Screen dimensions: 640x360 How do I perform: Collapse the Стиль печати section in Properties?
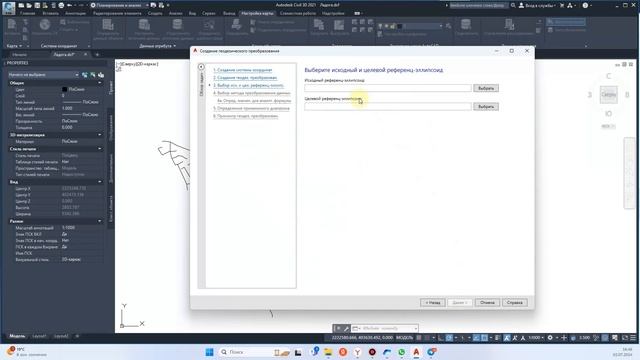[100, 149]
